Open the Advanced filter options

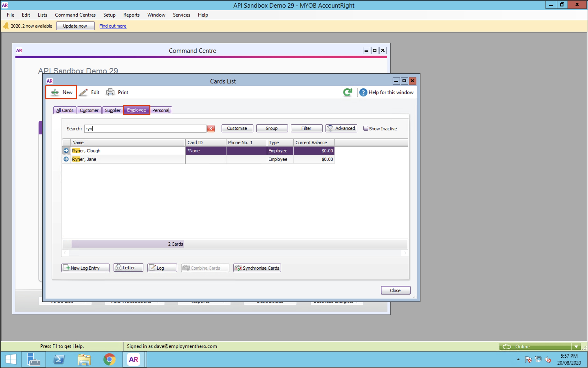pos(341,128)
